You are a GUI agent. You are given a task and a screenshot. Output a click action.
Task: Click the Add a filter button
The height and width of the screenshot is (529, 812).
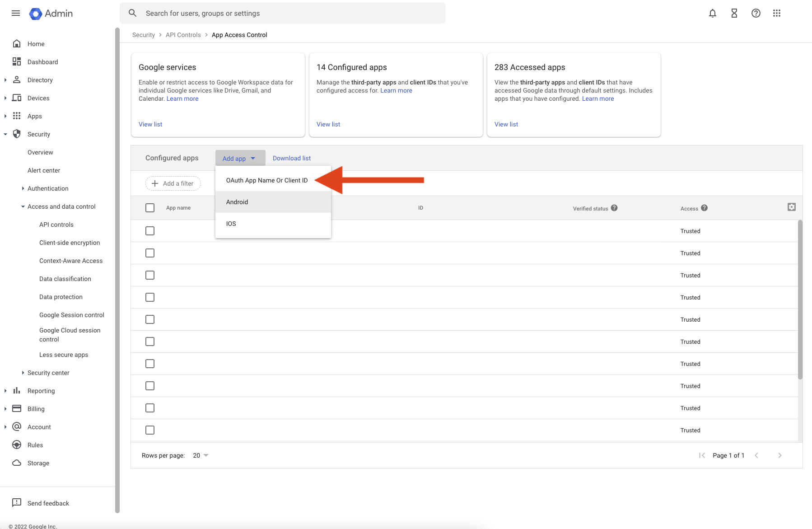point(173,183)
